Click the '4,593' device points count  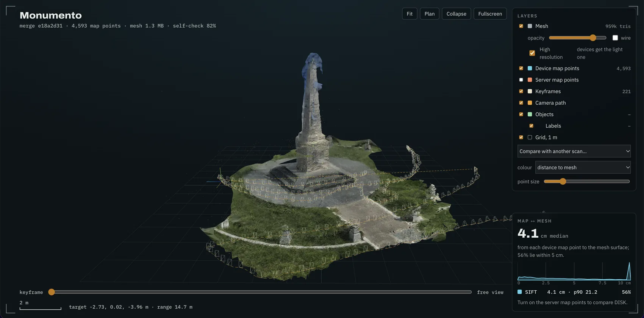pyautogui.click(x=624, y=69)
